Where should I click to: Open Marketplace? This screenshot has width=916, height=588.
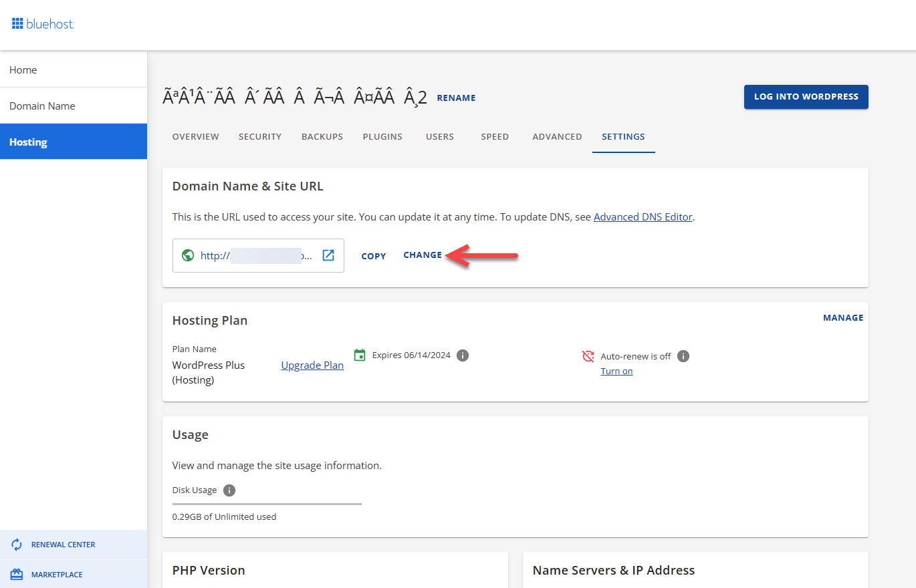coord(74,575)
